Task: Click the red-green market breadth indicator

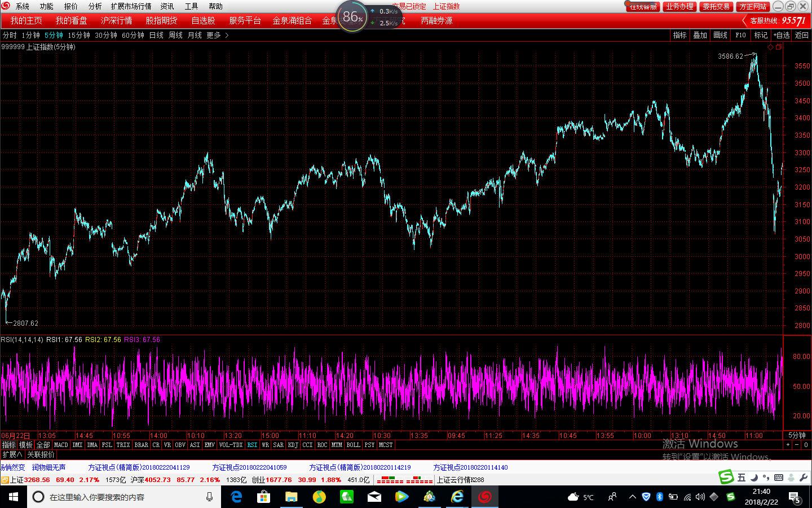Action: 405,480
